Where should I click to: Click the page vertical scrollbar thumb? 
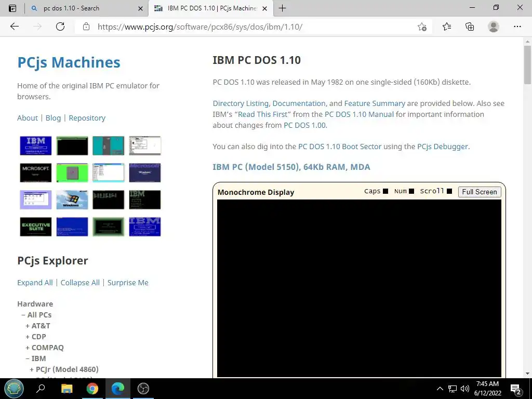pyautogui.click(x=527, y=64)
